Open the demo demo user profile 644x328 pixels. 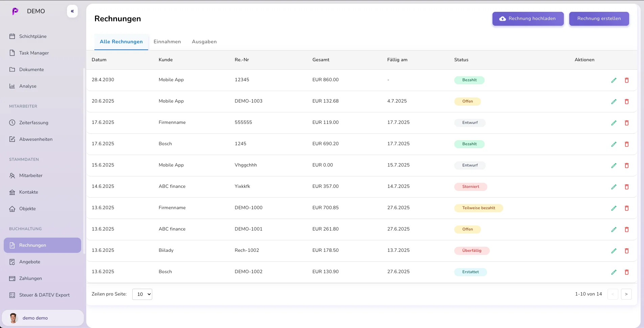pos(35,318)
